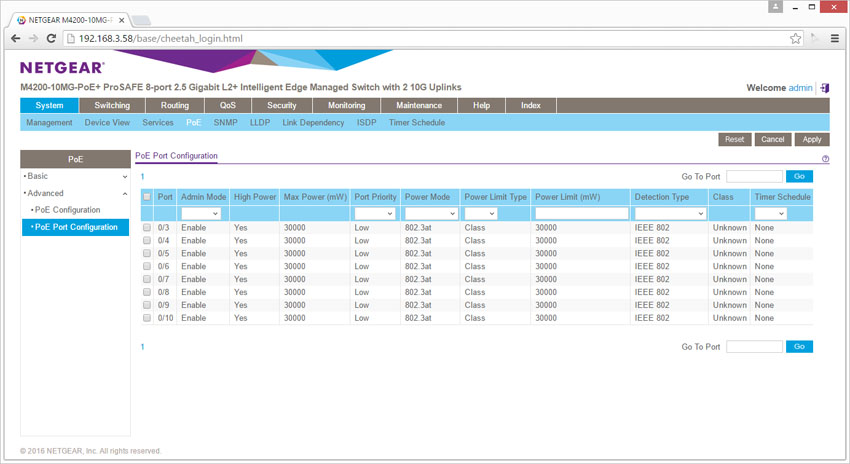This screenshot has width=850, height=464.
Task: Click the browser forward arrow
Action: [33, 38]
